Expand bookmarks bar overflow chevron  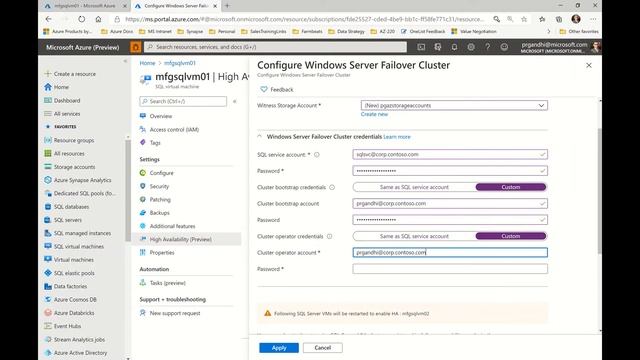tap(548, 31)
